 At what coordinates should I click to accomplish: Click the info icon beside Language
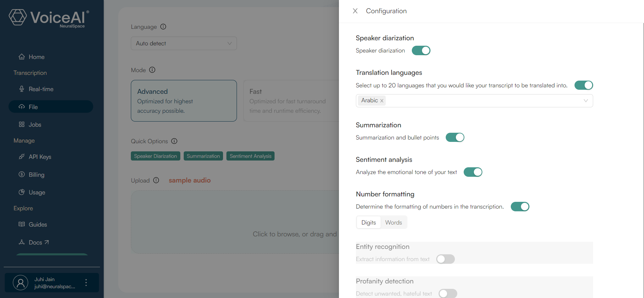click(163, 27)
